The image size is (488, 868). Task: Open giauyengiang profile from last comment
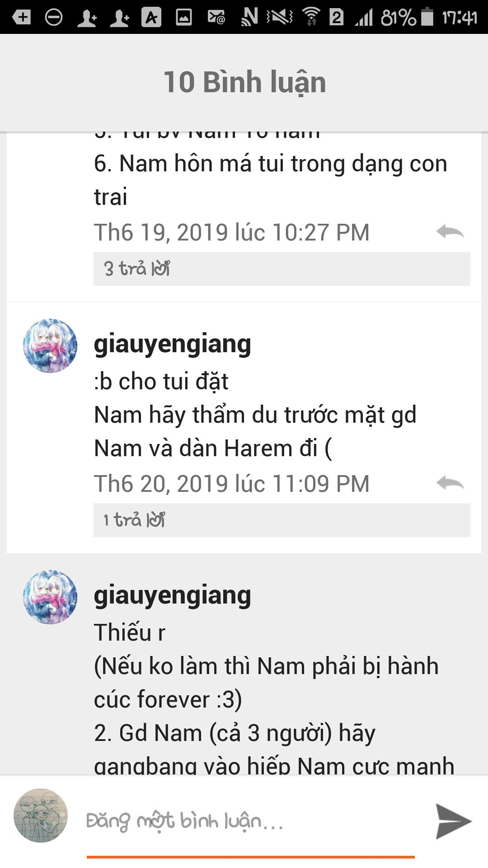172,595
